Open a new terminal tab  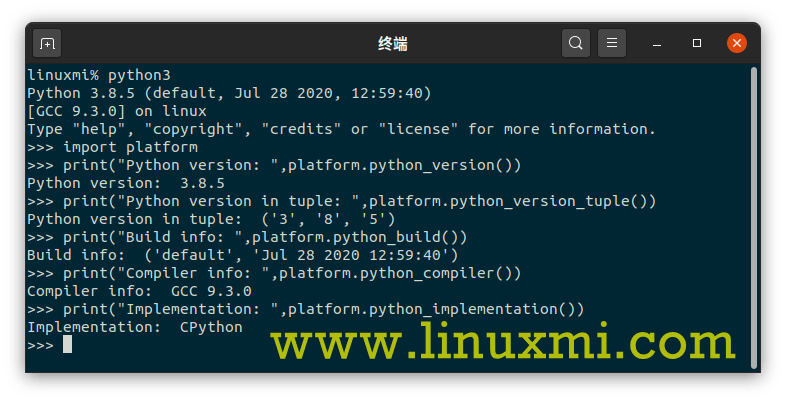pyautogui.click(x=47, y=44)
